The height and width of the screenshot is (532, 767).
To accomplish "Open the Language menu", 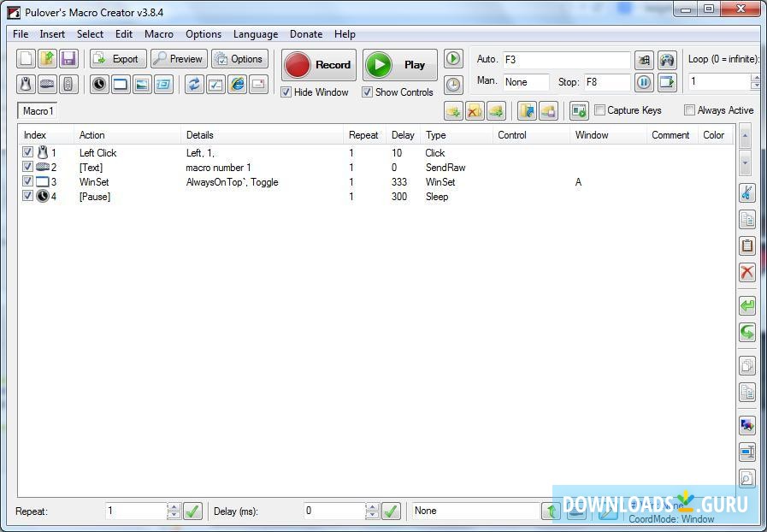I will tap(255, 34).
